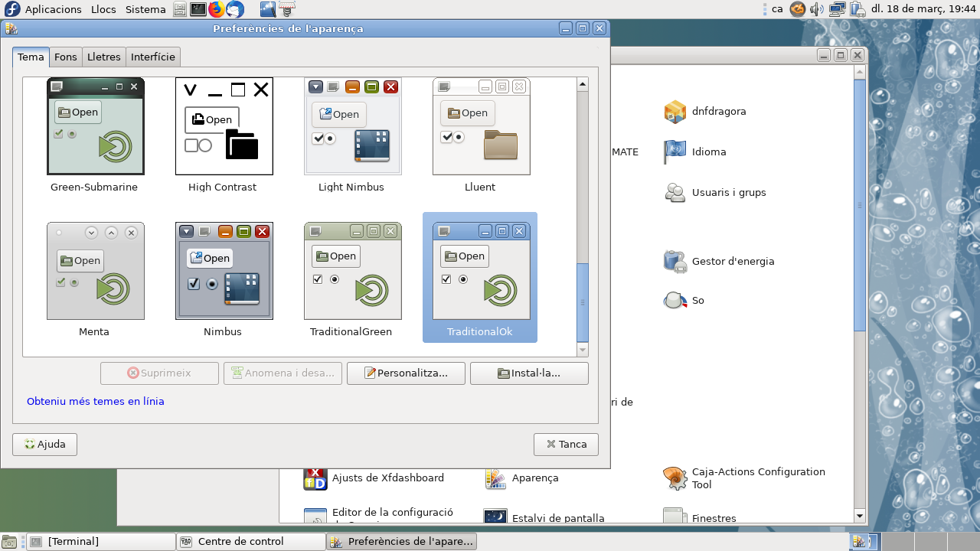This screenshot has width=980, height=551.
Task: Open Caja-Actions Configuration Tool icon
Action: click(x=675, y=478)
